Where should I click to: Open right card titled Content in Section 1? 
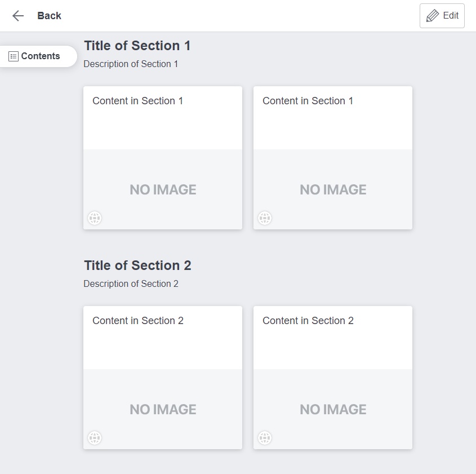tap(308, 101)
